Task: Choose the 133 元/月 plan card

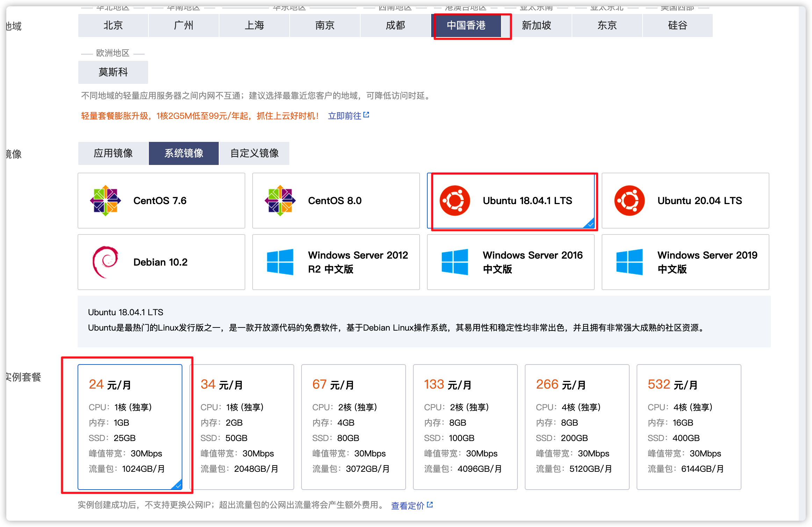Action: coord(465,426)
